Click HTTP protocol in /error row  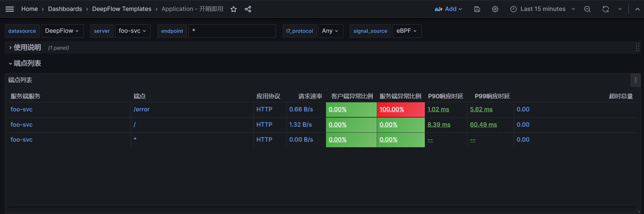tap(264, 109)
